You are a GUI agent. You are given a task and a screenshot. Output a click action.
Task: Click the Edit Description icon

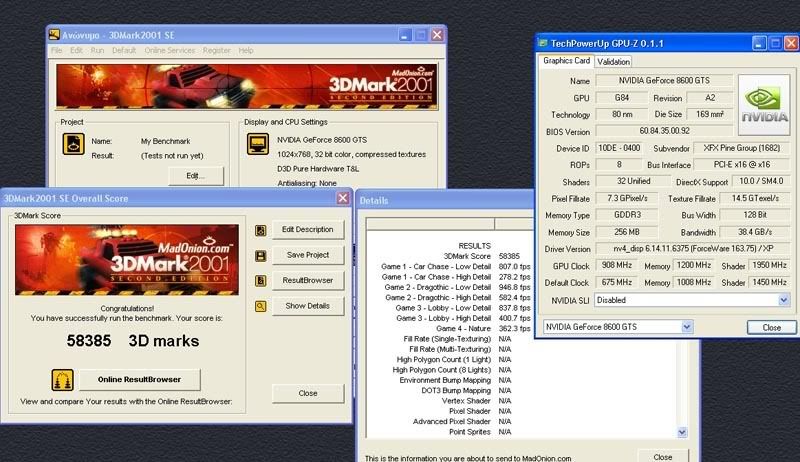[x=260, y=230]
